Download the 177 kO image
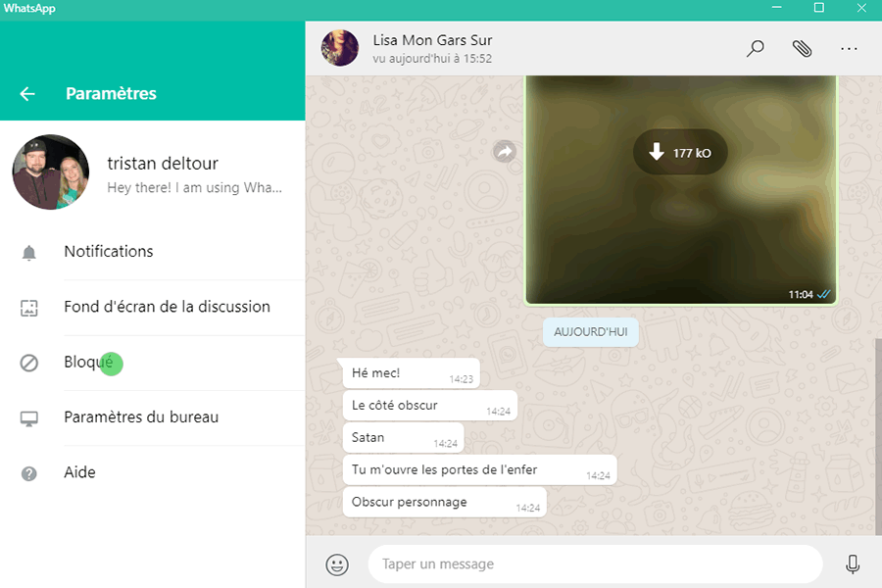Image resolution: width=882 pixels, height=588 pixels. pyautogui.click(x=679, y=153)
